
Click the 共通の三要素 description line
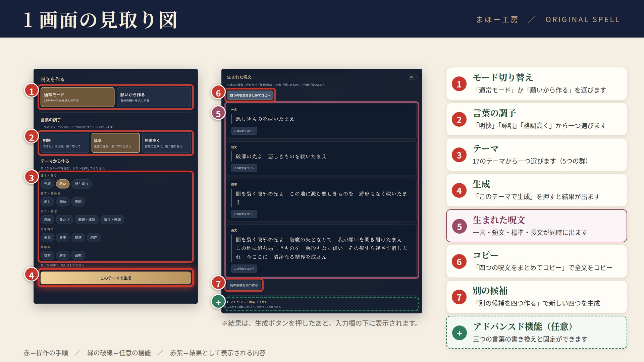277,85
